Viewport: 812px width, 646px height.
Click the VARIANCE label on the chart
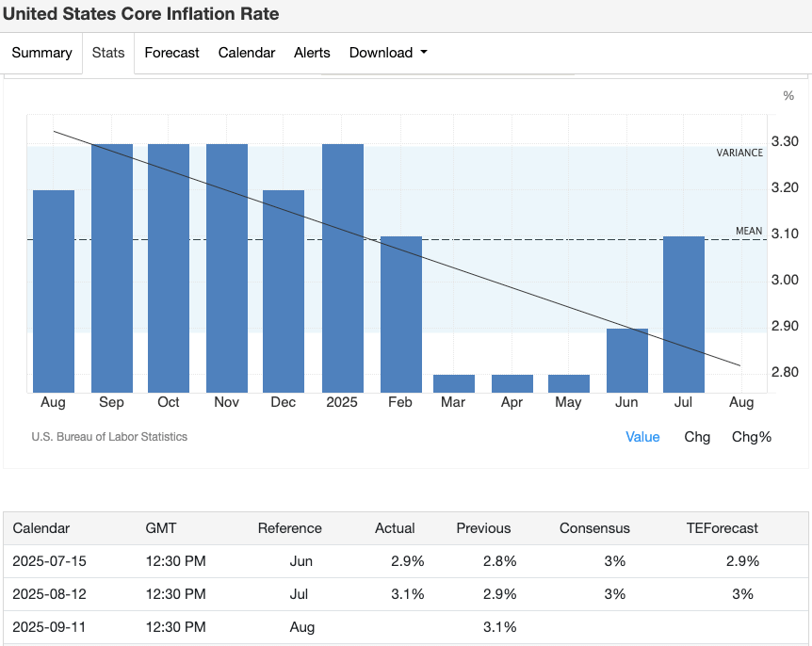739,152
